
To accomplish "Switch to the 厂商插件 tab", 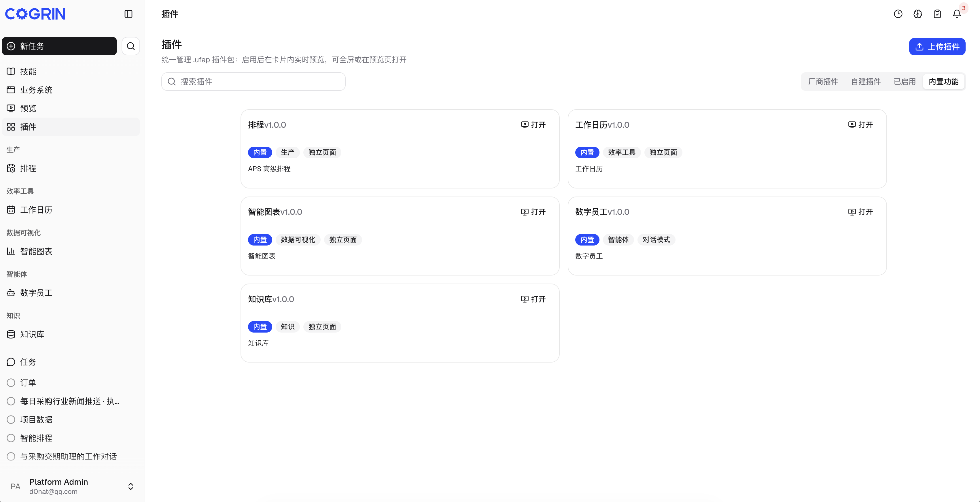I will 823,82.
